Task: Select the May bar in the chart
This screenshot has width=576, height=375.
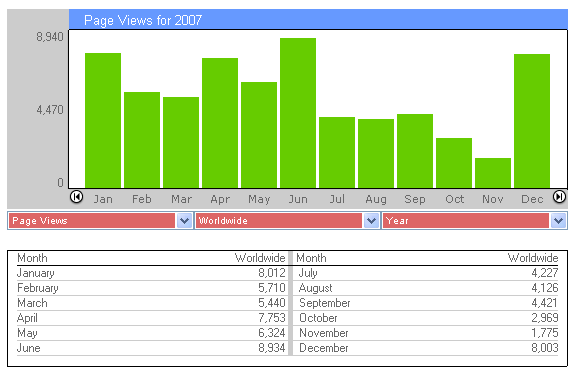Action: (x=259, y=135)
